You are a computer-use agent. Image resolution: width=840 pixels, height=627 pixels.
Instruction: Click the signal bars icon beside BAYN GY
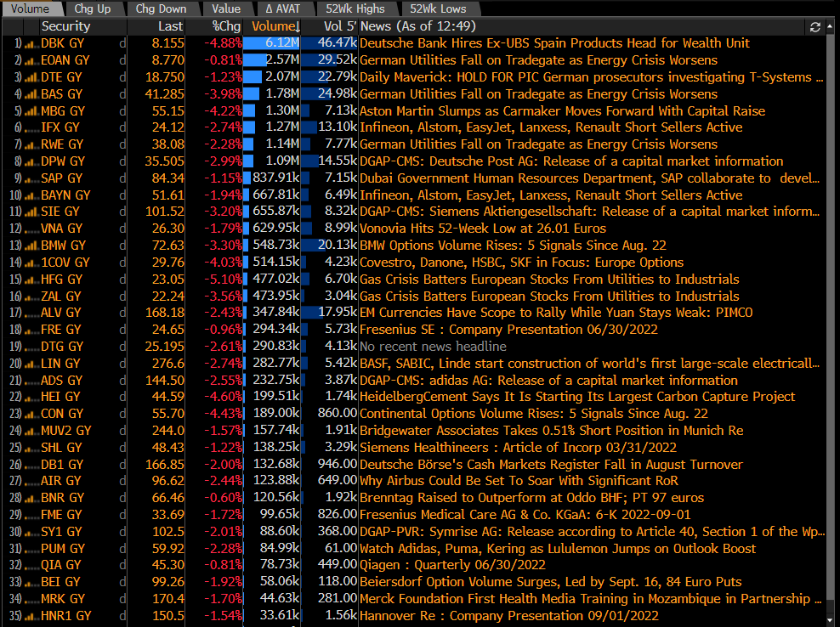pos(31,196)
